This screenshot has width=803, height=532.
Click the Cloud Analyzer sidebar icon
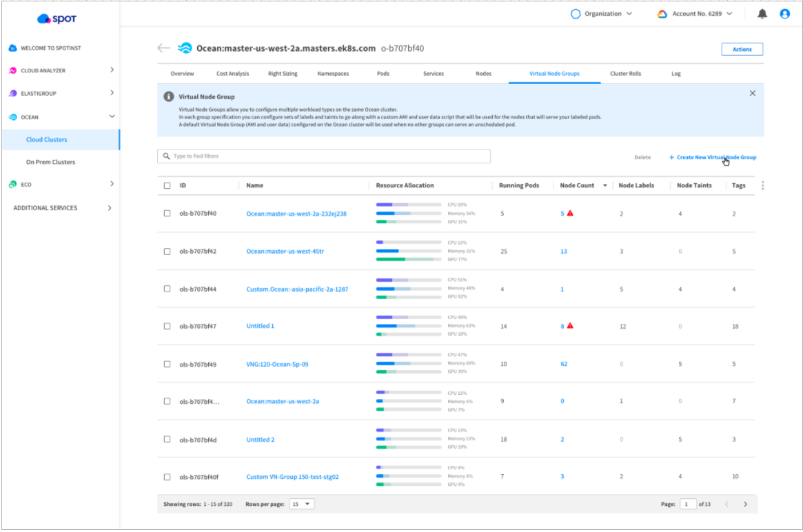click(x=13, y=70)
